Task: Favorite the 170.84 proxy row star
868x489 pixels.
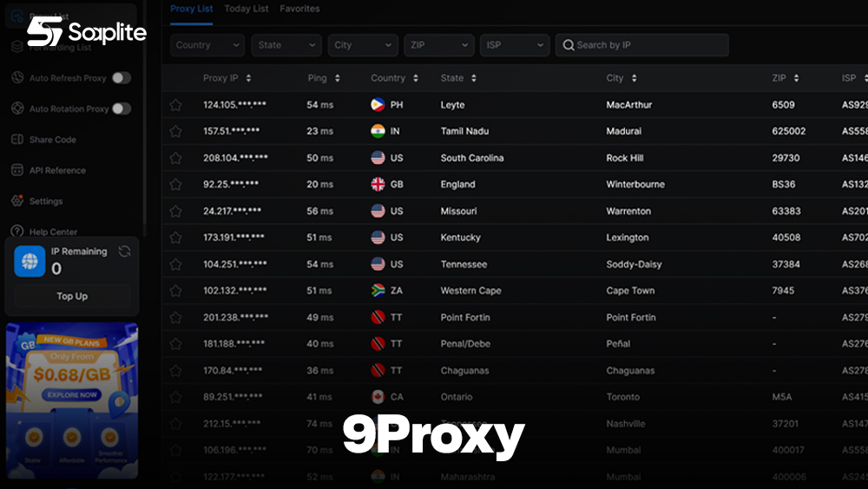Action: point(175,371)
